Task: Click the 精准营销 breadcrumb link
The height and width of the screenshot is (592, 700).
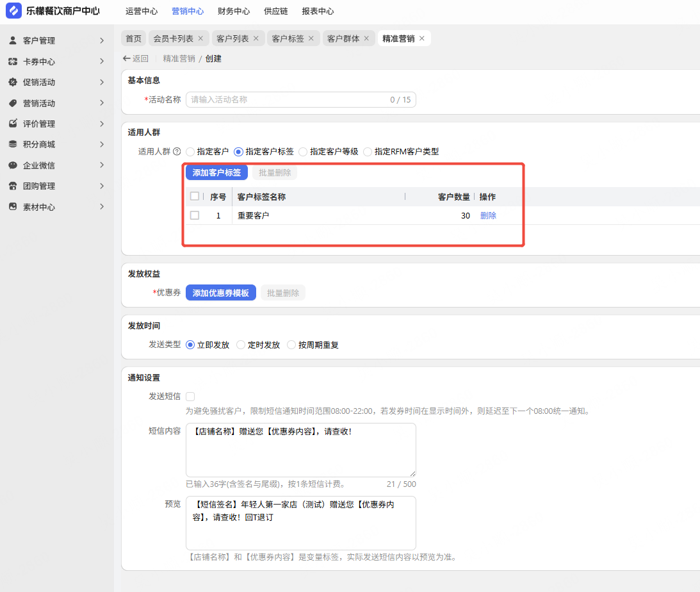Action: tap(179, 58)
